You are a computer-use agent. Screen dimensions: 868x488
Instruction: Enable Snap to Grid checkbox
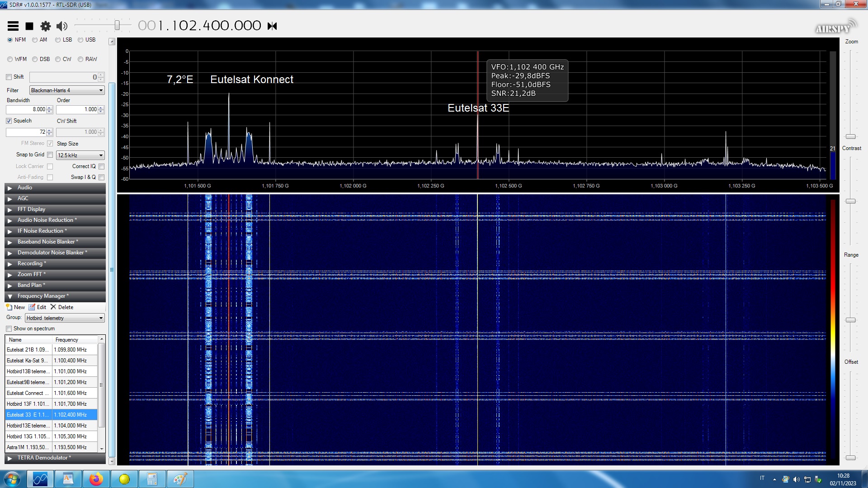pyautogui.click(x=50, y=155)
